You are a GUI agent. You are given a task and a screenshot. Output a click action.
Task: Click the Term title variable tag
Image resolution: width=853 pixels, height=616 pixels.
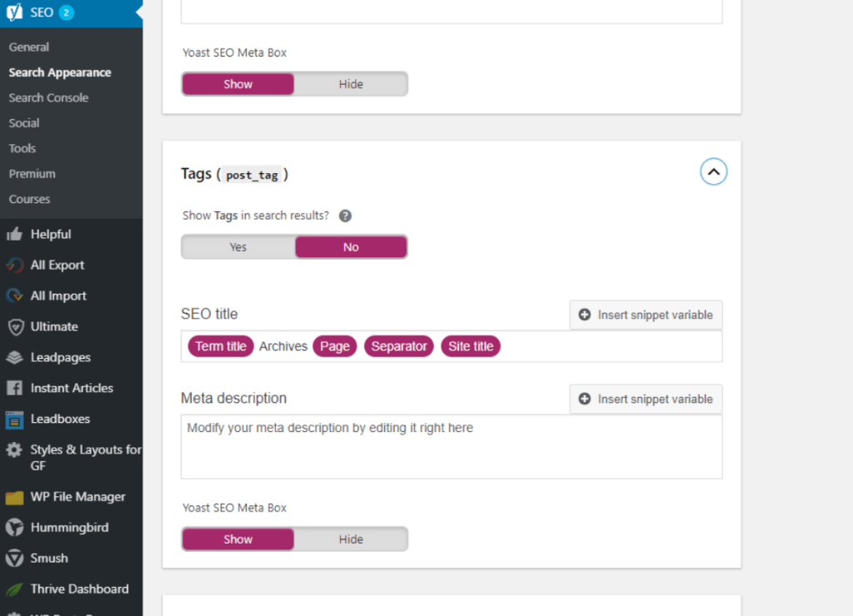point(221,346)
